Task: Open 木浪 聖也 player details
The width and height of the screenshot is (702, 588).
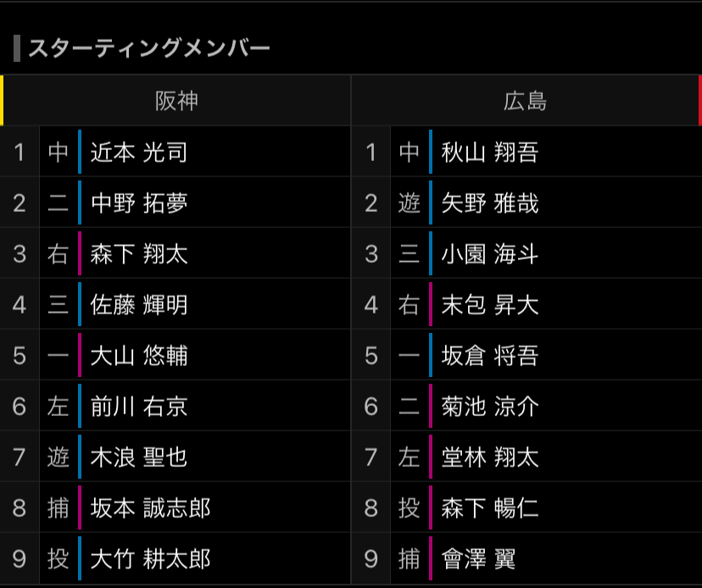Action: [138, 458]
